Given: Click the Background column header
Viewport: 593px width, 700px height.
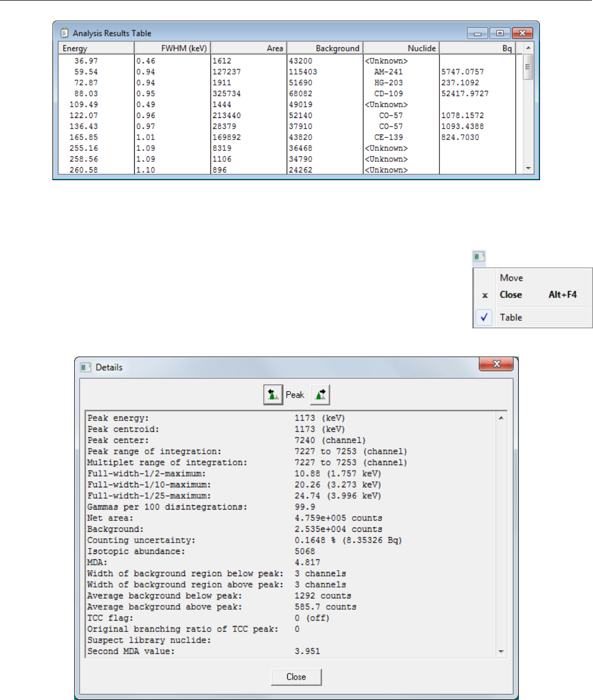Looking at the screenshot, I should pyautogui.click(x=325, y=48).
